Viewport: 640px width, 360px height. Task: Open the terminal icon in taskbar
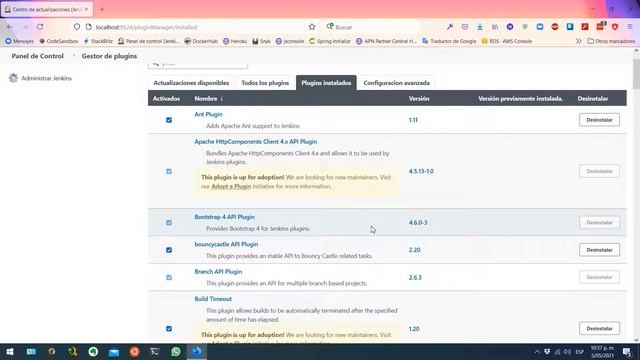click(155, 351)
